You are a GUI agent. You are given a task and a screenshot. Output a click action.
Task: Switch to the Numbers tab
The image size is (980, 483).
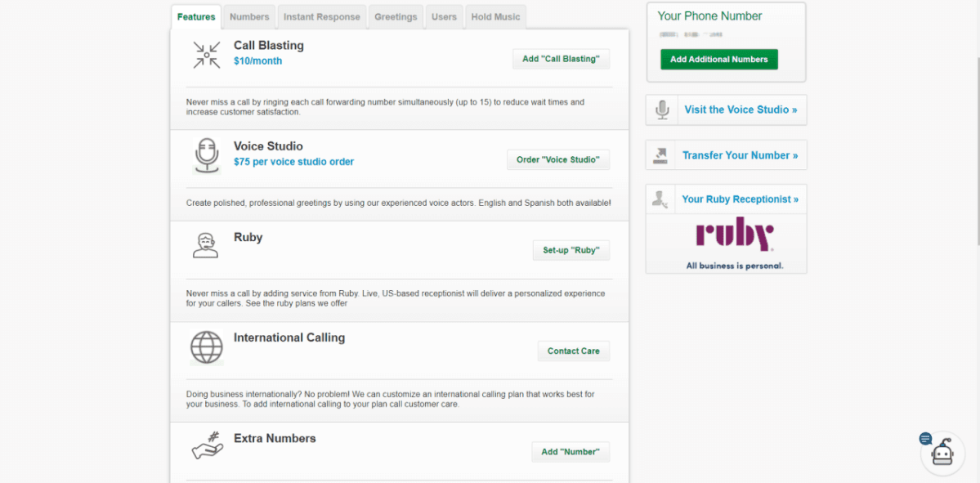(x=249, y=17)
